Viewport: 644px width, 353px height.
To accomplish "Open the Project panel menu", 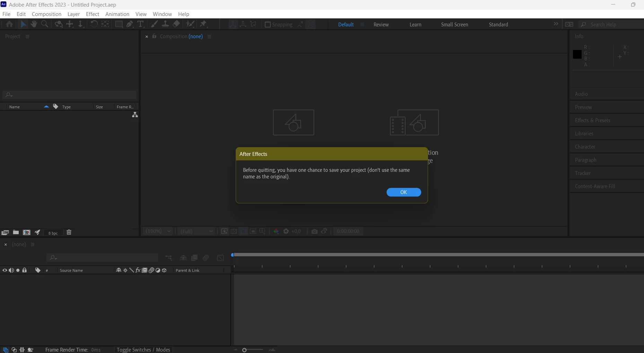I will (27, 36).
